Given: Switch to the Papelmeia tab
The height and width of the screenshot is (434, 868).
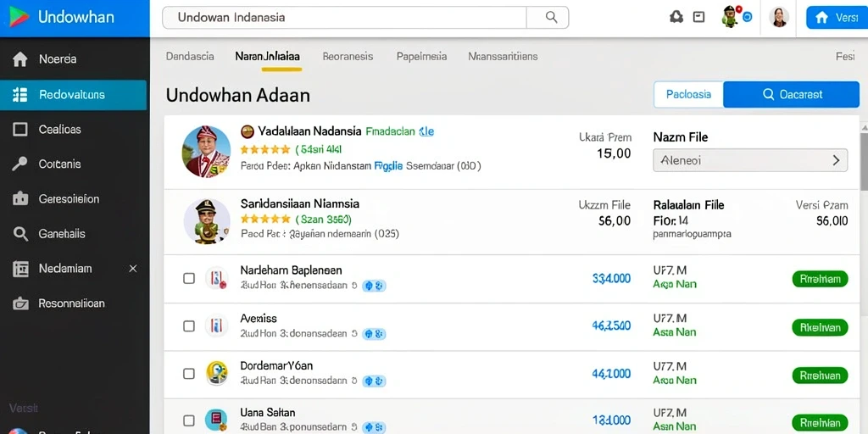Looking at the screenshot, I should pyautogui.click(x=422, y=57).
